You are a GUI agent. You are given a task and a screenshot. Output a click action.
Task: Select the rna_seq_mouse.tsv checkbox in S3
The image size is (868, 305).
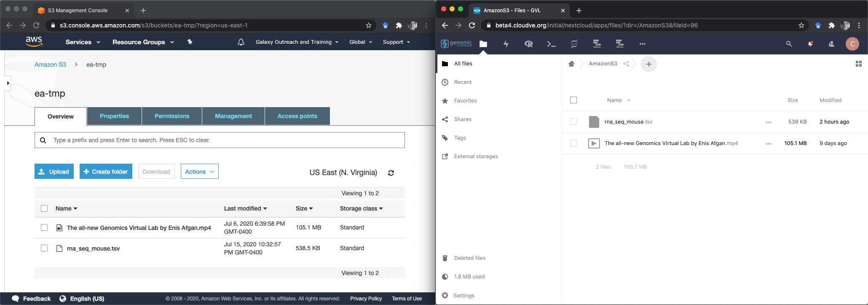pyautogui.click(x=44, y=248)
